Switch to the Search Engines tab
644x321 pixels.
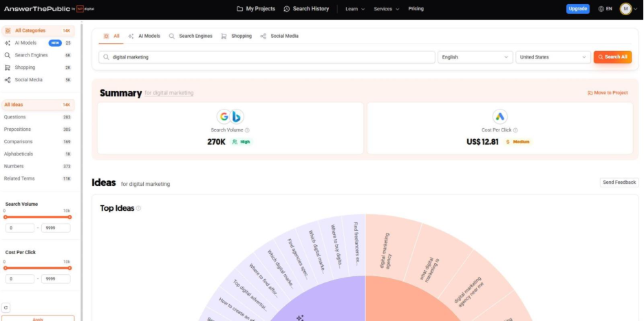191,36
